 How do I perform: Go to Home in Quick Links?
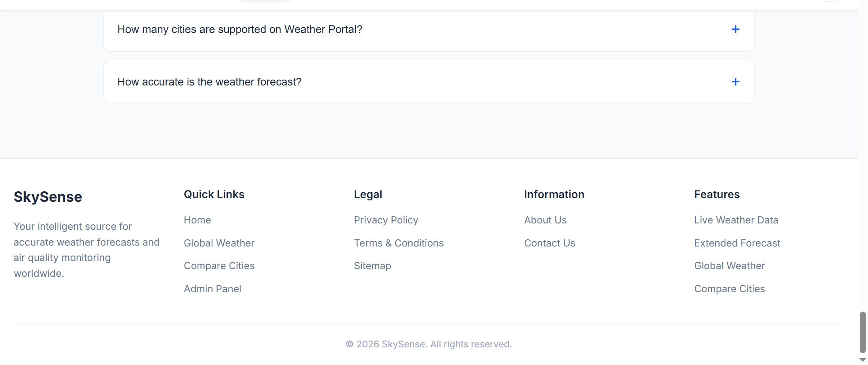click(x=197, y=220)
